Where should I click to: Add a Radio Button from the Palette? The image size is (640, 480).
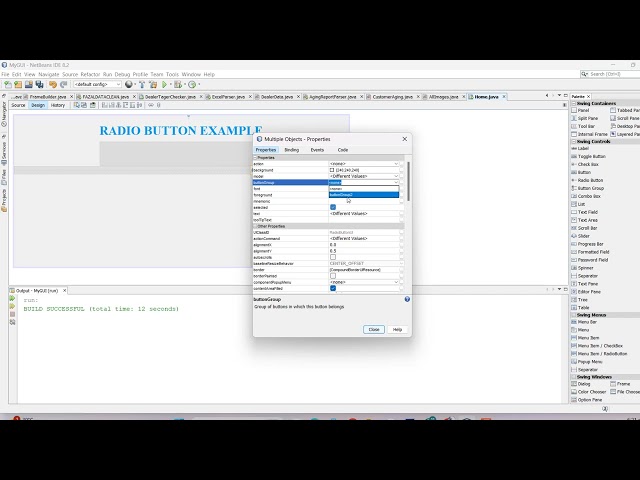tap(590, 180)
